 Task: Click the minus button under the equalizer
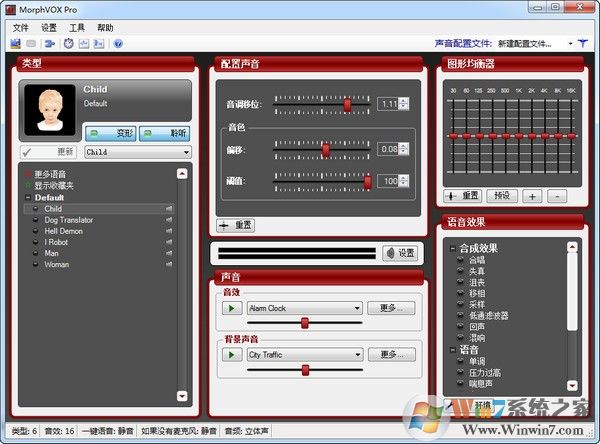tap(557, 196)
